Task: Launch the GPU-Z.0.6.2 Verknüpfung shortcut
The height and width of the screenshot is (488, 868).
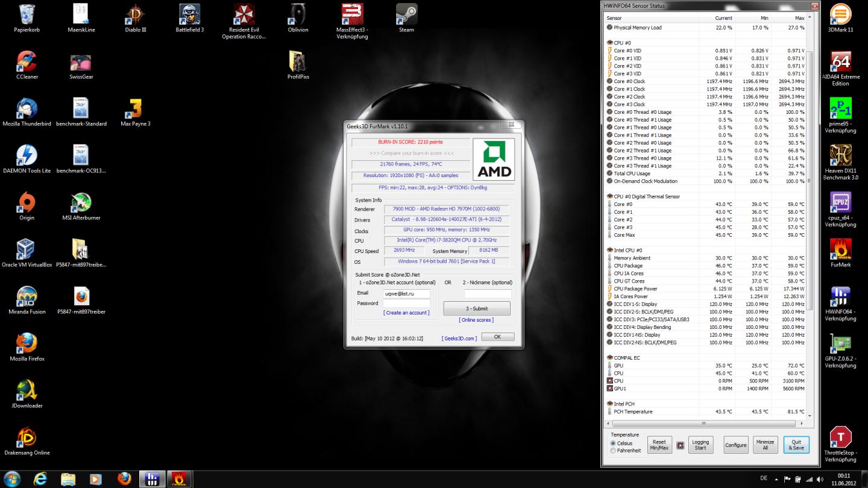Action: pyautogui.click(x=840, y=351)
